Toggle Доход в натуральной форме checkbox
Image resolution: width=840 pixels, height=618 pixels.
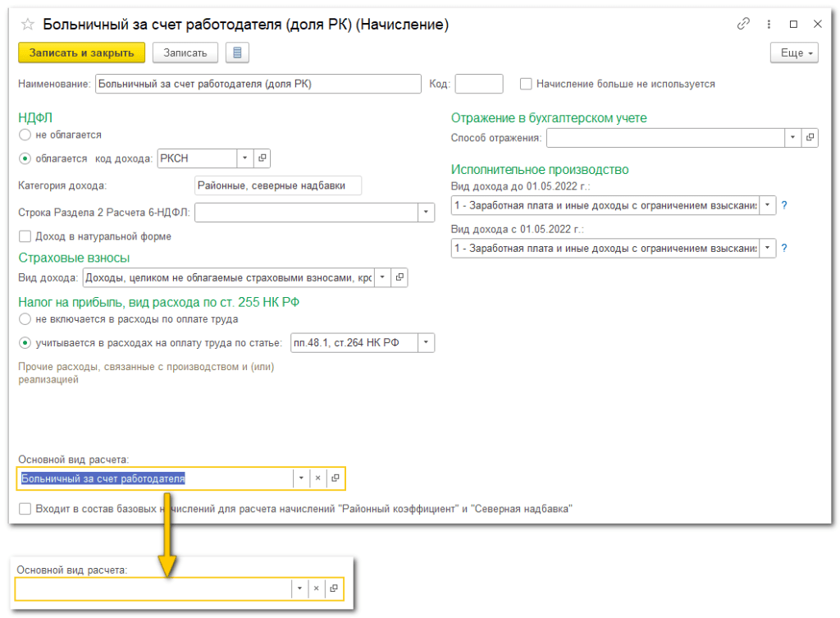tap(25, 236)
